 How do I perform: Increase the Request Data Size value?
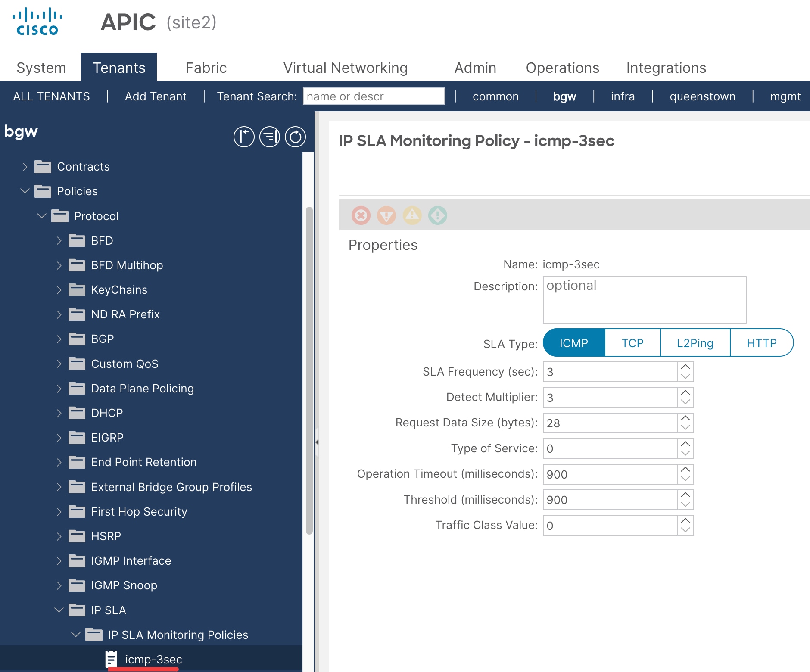pyautogui.click(x=685, y=418)
